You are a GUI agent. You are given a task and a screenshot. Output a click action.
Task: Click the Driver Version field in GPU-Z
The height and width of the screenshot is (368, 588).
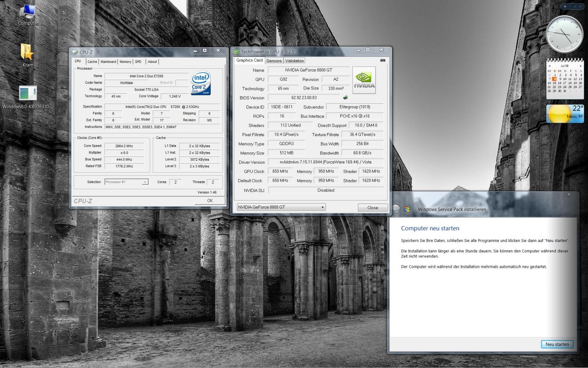[x=326, y=162]
